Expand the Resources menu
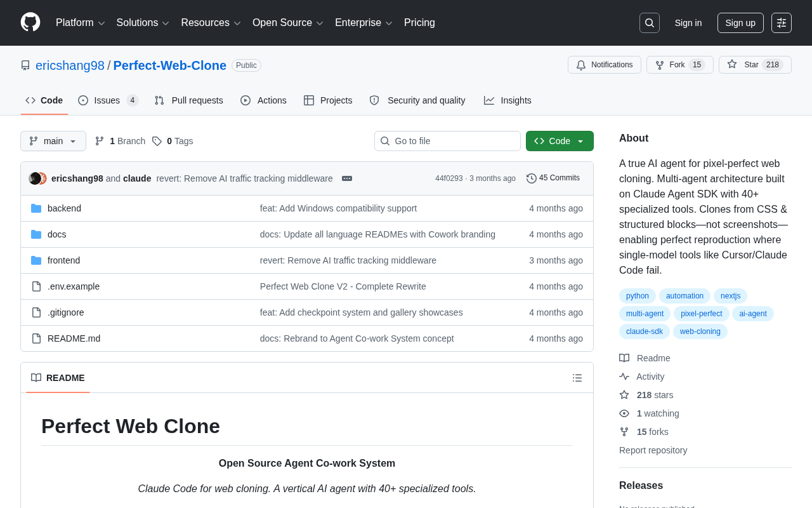The height and width of the screenshot is (508, 812). pos(211,23)
